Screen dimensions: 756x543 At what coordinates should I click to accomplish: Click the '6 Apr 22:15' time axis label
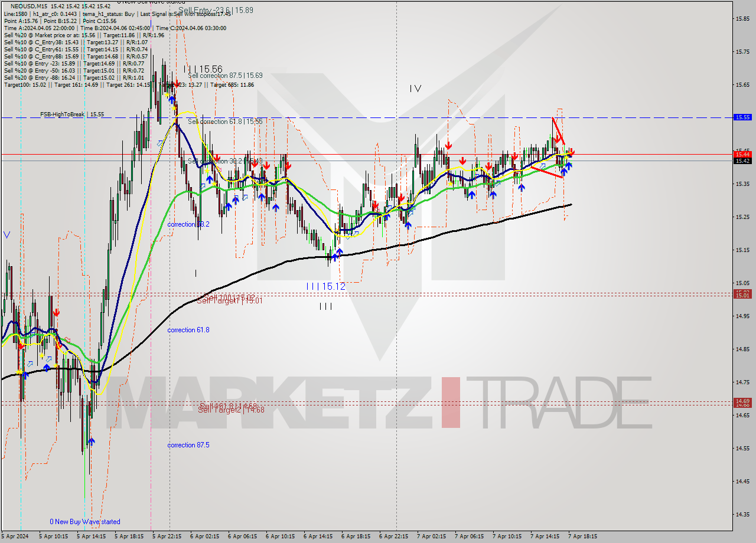[393, 537]
